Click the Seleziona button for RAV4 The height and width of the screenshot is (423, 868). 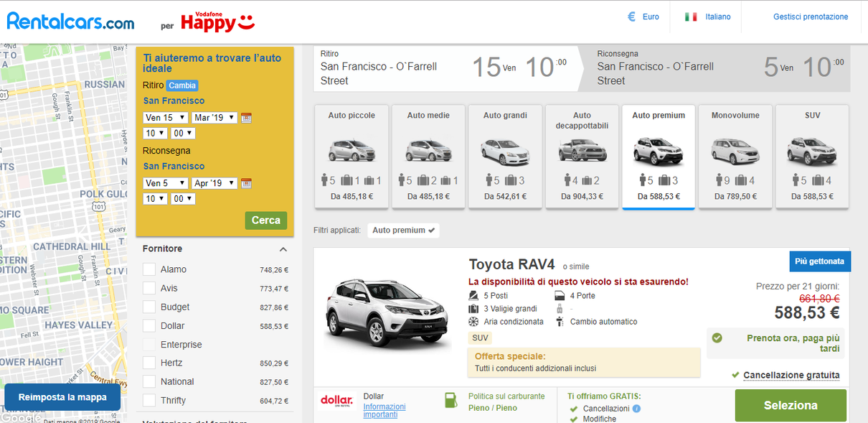click(791, 406)
